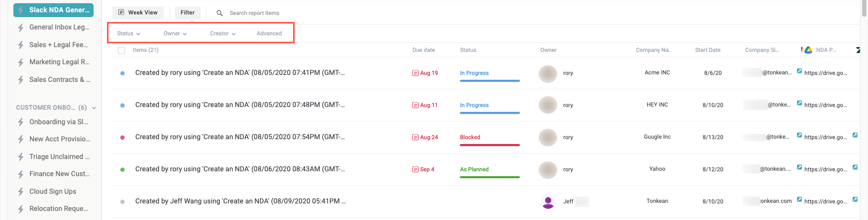The height and width of the screenshot is (220, 868).
Task: Open the Creator filter dropdown
Action: tap(222, 33)
